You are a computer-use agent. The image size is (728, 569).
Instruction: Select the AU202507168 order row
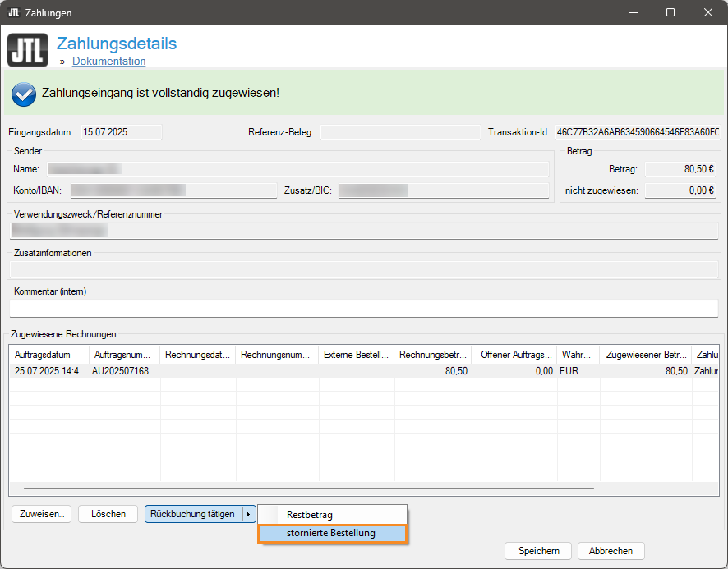point(121,371)
